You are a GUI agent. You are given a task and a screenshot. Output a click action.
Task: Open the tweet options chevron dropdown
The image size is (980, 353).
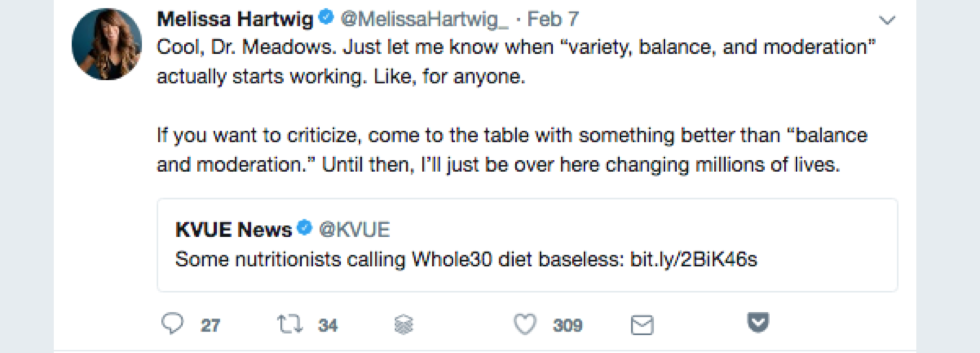pyautogui.click(x=887, y=20)
